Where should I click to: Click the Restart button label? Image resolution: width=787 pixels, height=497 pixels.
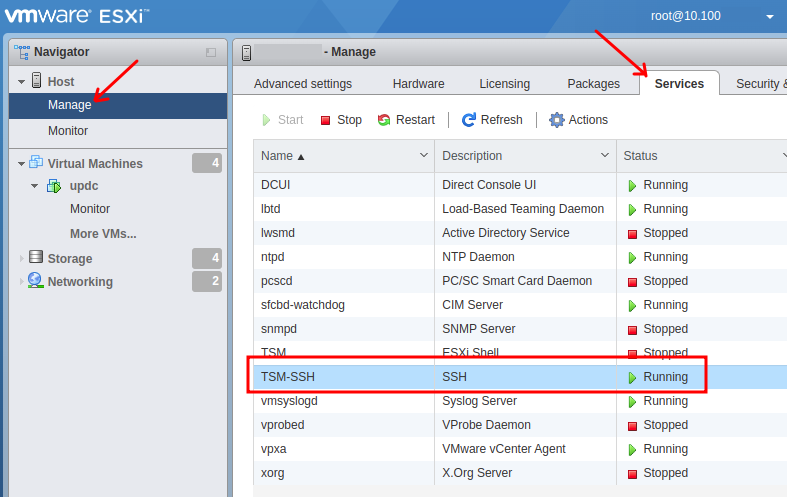415,120
